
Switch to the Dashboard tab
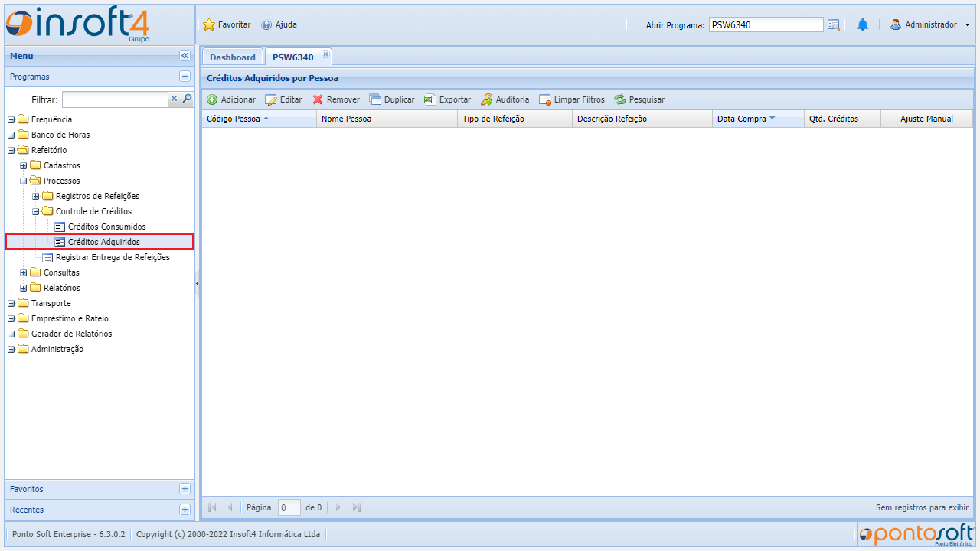[233, 57]
